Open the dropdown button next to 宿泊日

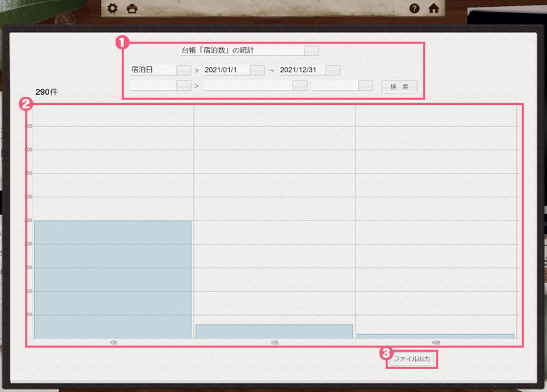[x=183, y=70]
